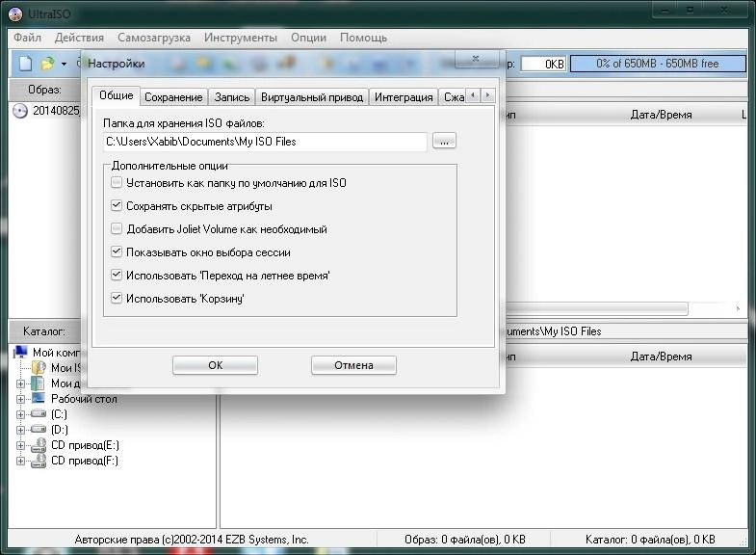756x555 pixels.
Task: Select Рабочий стол in the catalog tree
Action: click(x=84, y=399)
